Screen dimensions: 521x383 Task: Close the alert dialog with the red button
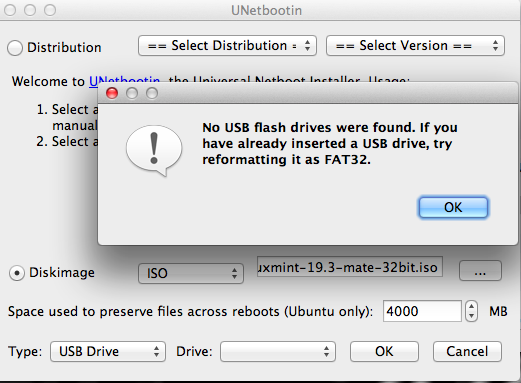(x=112, y=93)
